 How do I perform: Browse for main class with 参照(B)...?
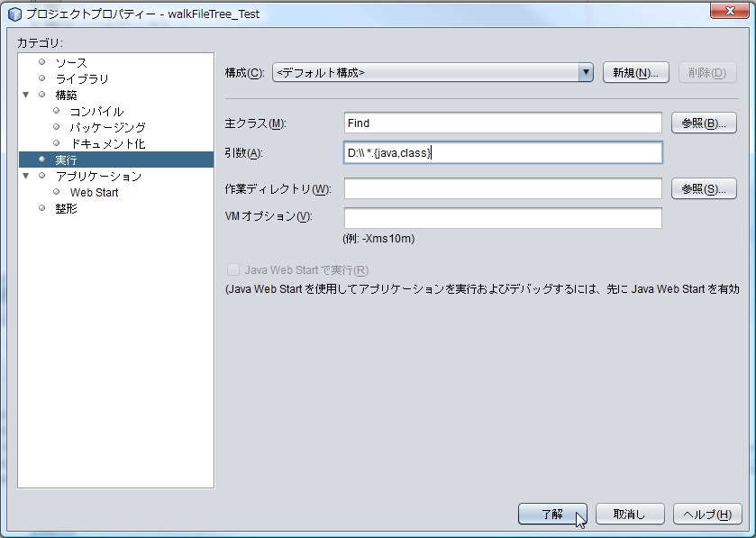click(704, 123)
